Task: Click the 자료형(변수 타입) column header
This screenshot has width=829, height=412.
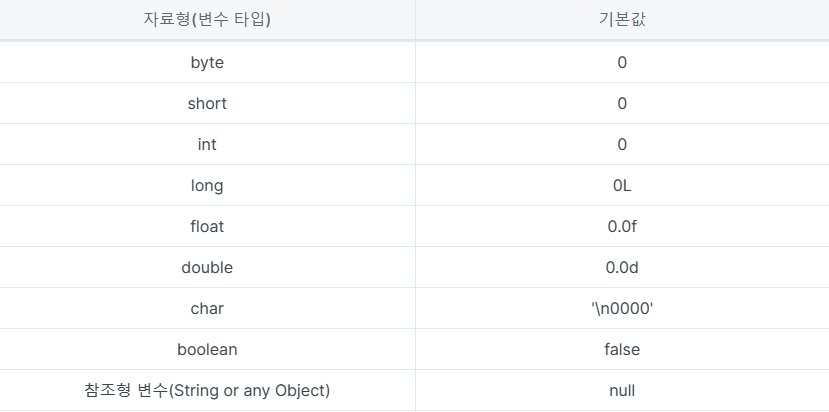Action: click(207, 20)
